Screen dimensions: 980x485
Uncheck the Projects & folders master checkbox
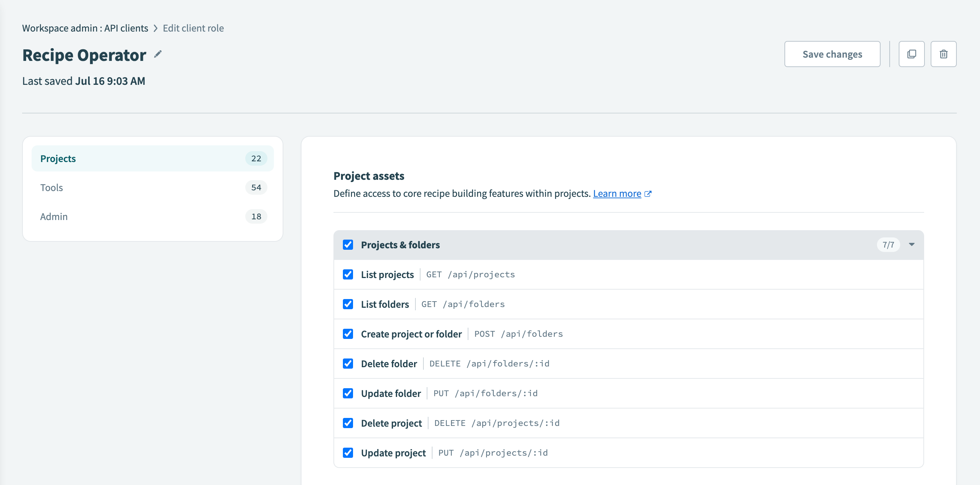tap(348, 245)
